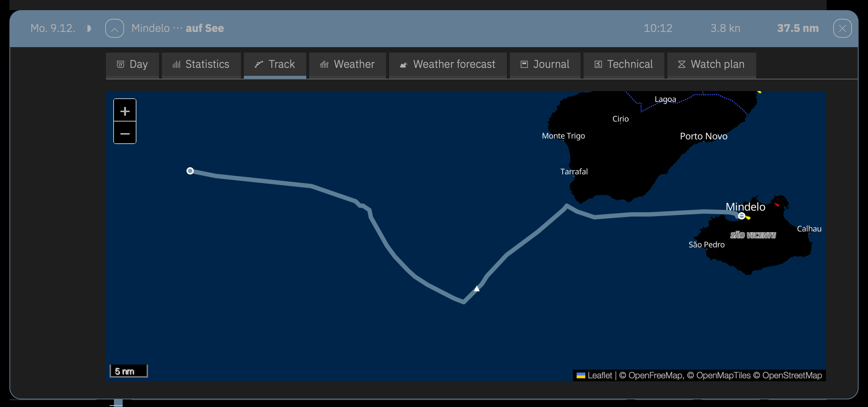Show the Weather forecast tab
The height and width of the screenshot is (407, 868).
pos(447,65)
